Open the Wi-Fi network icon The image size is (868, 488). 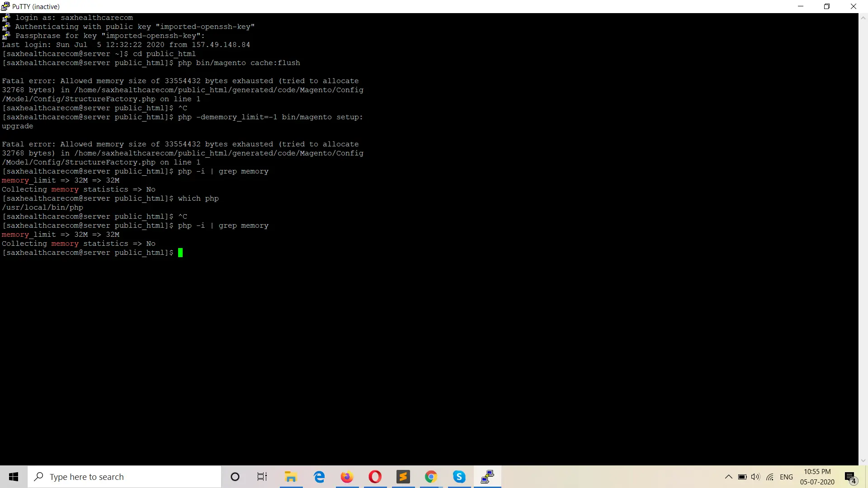[x=770, y=477]
